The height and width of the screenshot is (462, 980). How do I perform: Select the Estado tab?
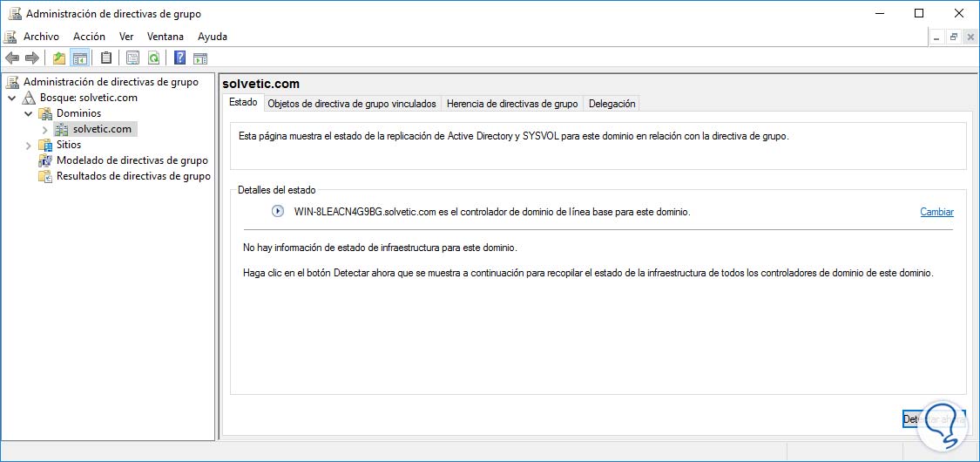point(243,102)
